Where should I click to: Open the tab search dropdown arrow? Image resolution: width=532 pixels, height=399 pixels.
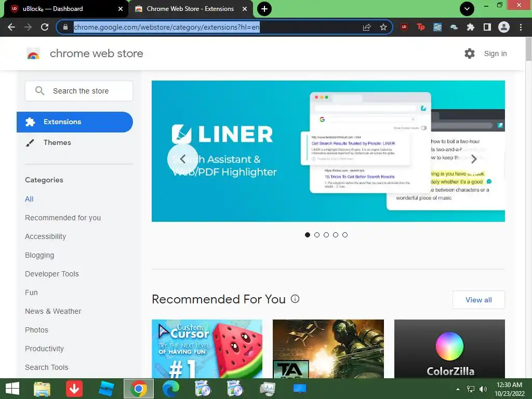pyautogui.click(x=467, y=9)
